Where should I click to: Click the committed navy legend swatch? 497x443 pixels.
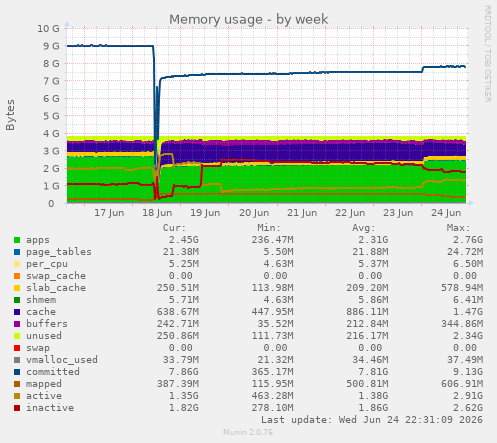(17, 372)
